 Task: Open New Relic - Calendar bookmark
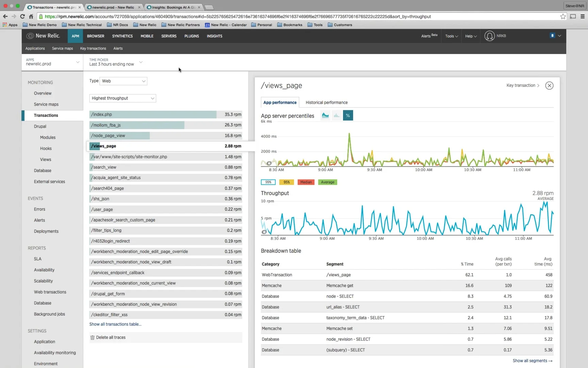pyautogui.click(x=226, y=25)
